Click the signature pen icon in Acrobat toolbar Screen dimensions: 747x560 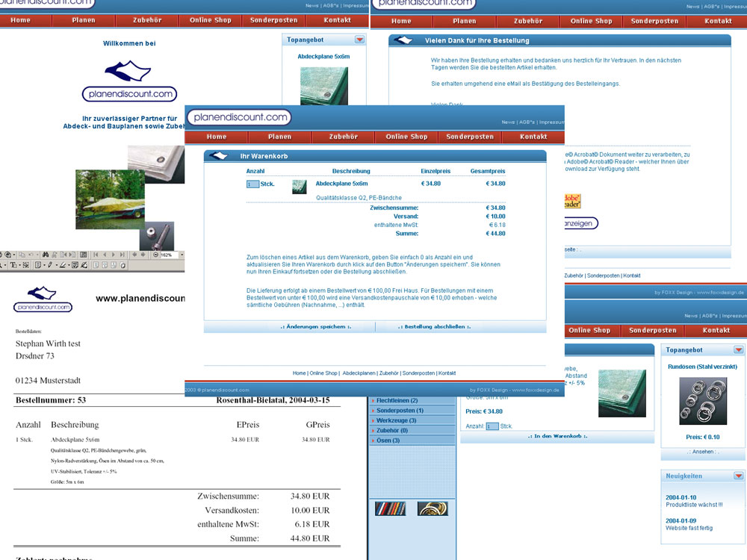(84, 265)
